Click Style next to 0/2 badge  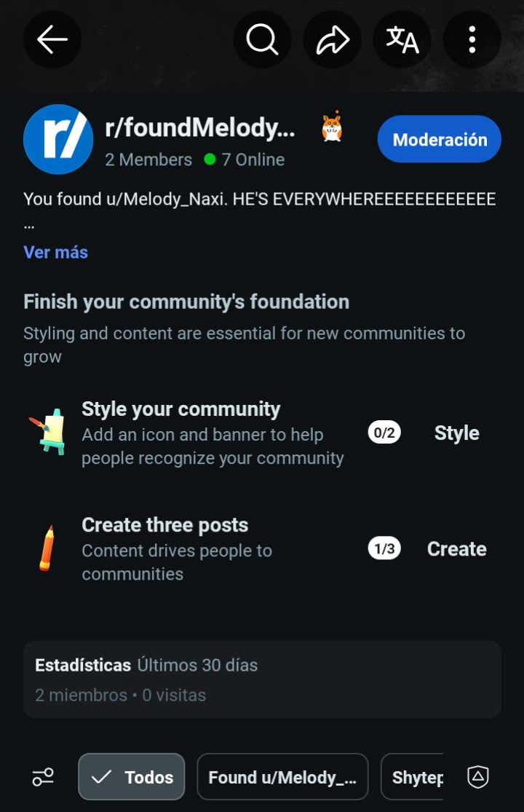[457, 433]
